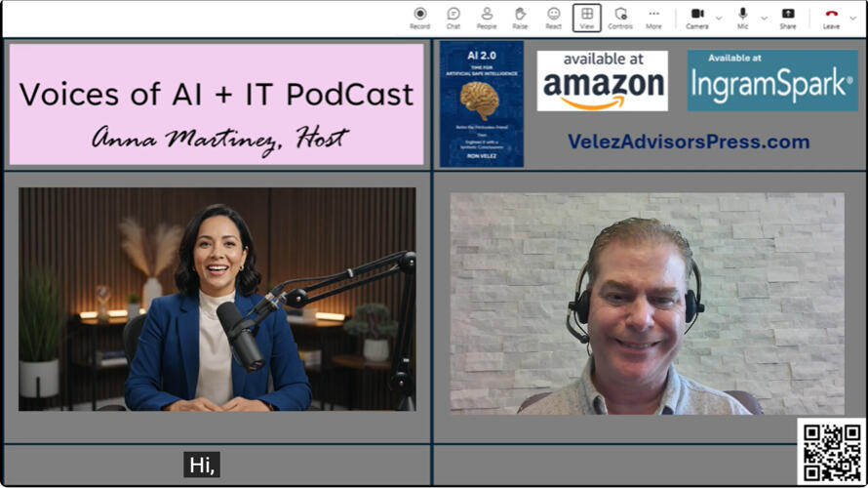This screenshot has width=868, height=488.
Task: Expand Mic device options arrow
Action: tap(764, 19)
